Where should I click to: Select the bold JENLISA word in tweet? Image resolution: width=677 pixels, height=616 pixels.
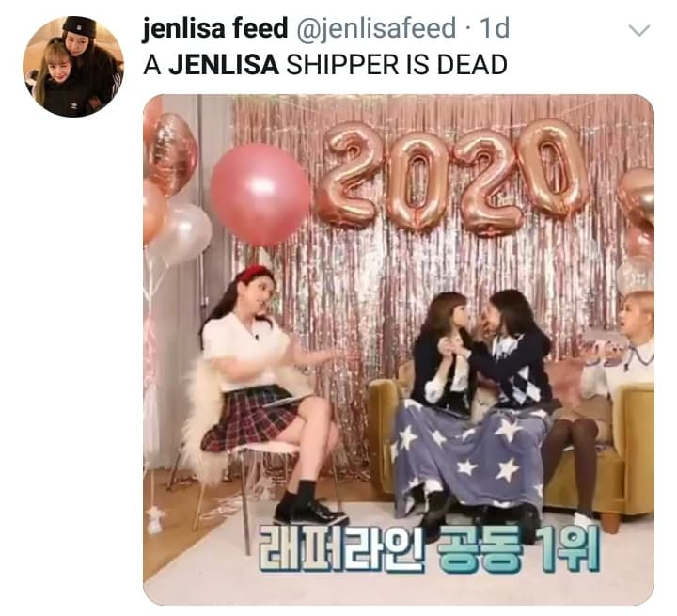[x=224, y=65]
